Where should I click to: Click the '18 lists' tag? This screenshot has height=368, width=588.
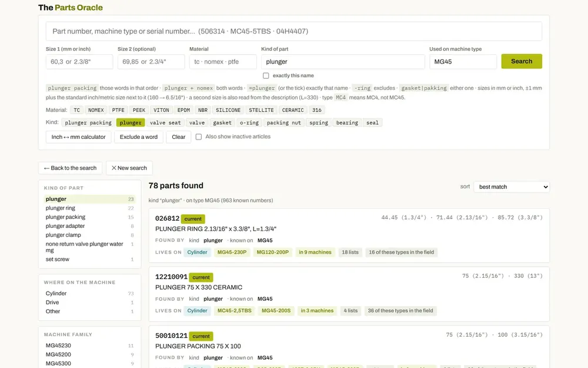pos(350,253)
